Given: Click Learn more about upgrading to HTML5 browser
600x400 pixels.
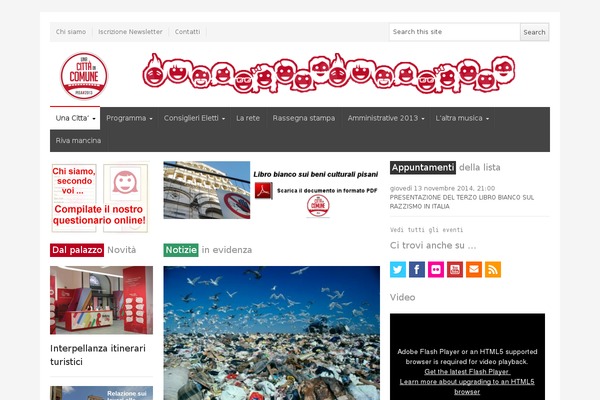Looking at the screenshot, I should pos(467,387).
